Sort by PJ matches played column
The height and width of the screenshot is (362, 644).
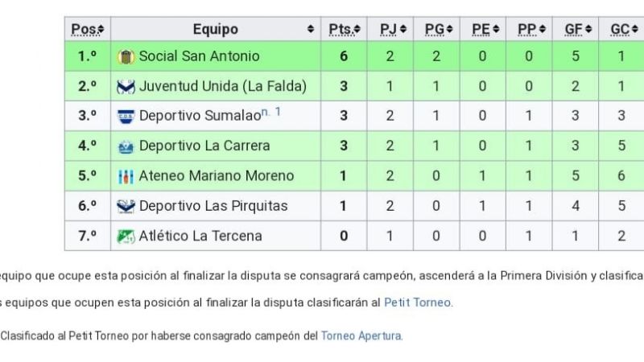[393, 30]
